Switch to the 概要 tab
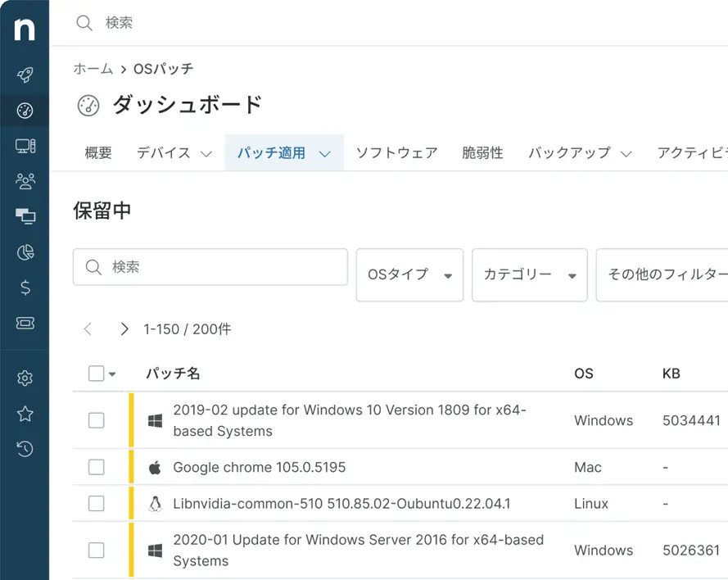The height and width of the screenshot is (580, 728). click(x=98, y=152)
